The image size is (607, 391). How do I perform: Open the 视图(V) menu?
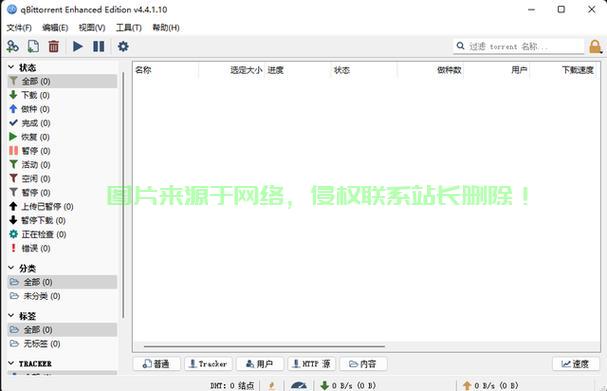[92, 27]
